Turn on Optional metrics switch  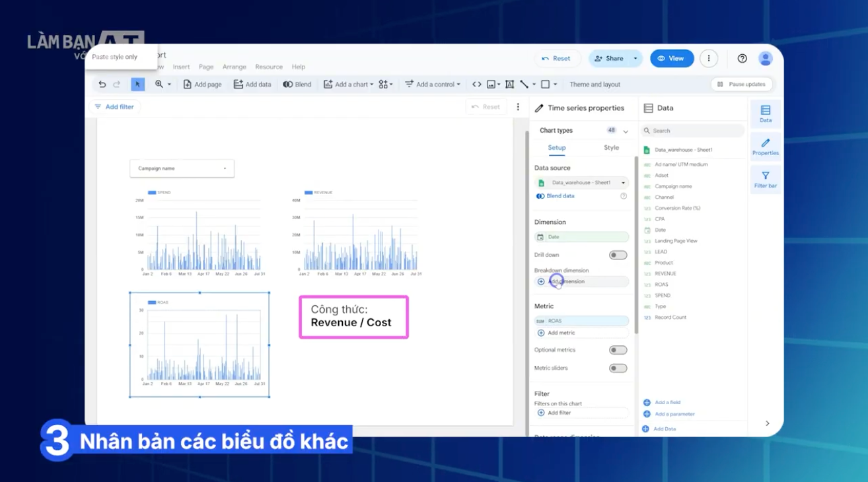(618, 350)
